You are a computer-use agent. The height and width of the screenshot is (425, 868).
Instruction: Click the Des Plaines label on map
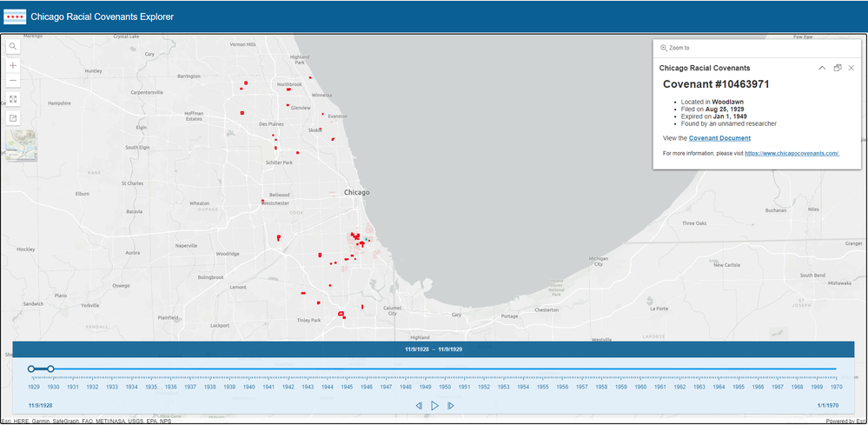point(272,124)
